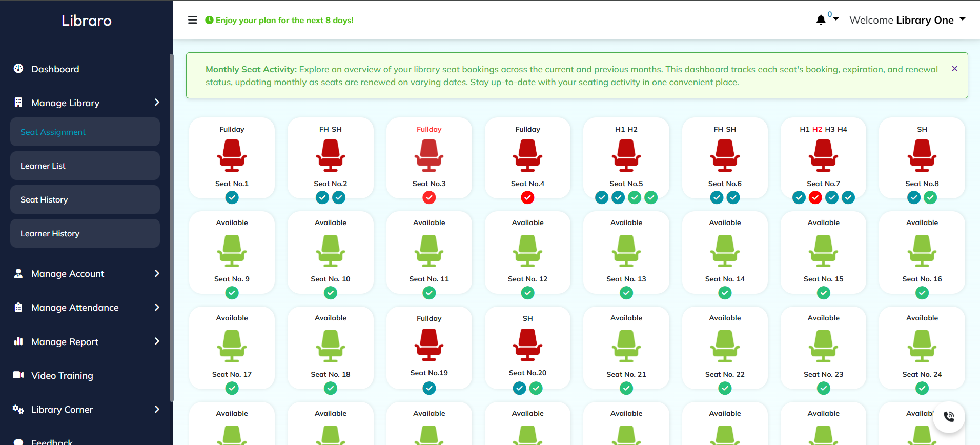Screen dimensions: 980x445
Task: Choose the green chair of Seat No. 15
Action: point(823,251)
